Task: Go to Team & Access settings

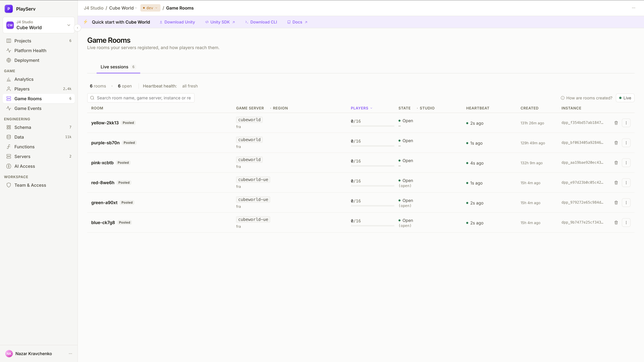Action: tap(39, 185)
